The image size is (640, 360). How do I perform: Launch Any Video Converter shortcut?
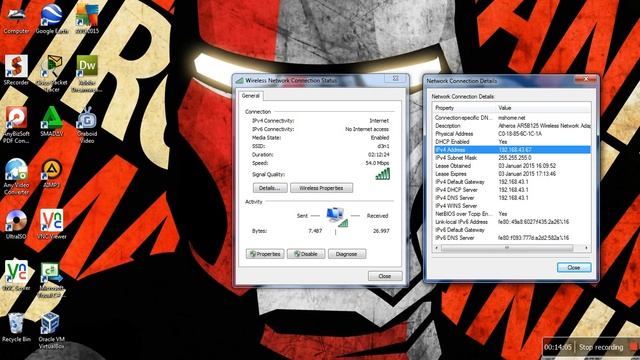point(16,176)
